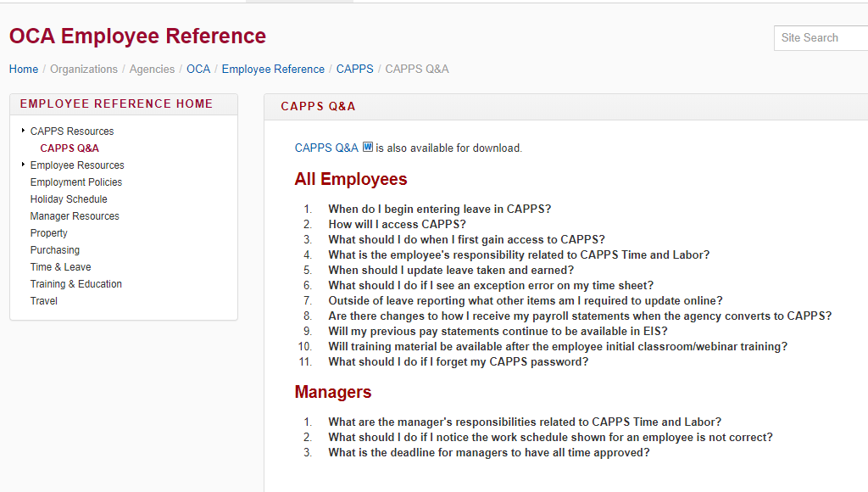Open exception error on time sheet question
The image size is (868, 492).
click(x=491, y=285)
